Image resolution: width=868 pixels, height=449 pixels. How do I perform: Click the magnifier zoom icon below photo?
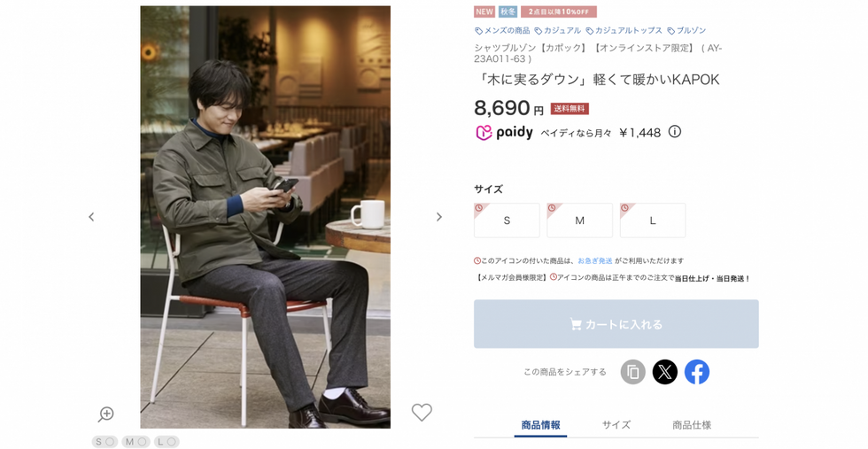coord(105,414)
